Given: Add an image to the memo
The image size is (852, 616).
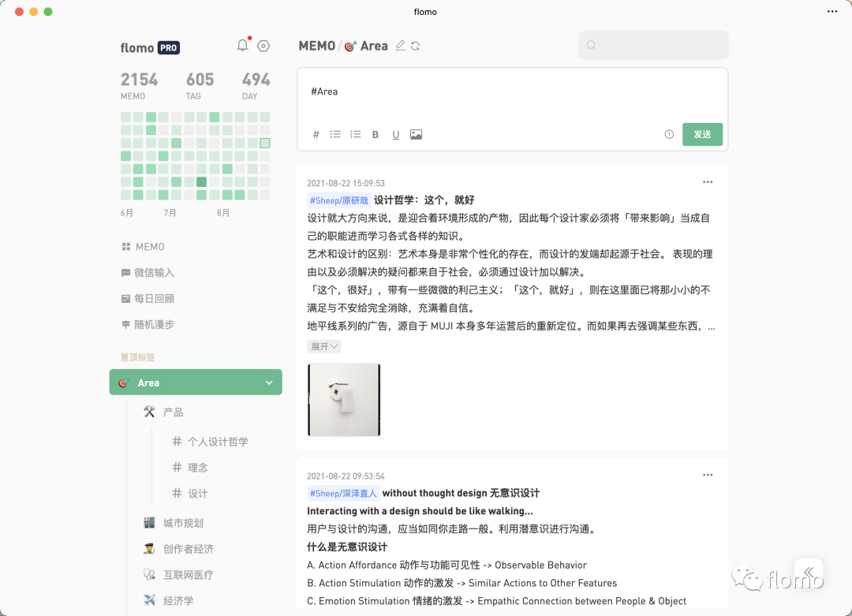Looking at the screenshot, I should (416, 134).
